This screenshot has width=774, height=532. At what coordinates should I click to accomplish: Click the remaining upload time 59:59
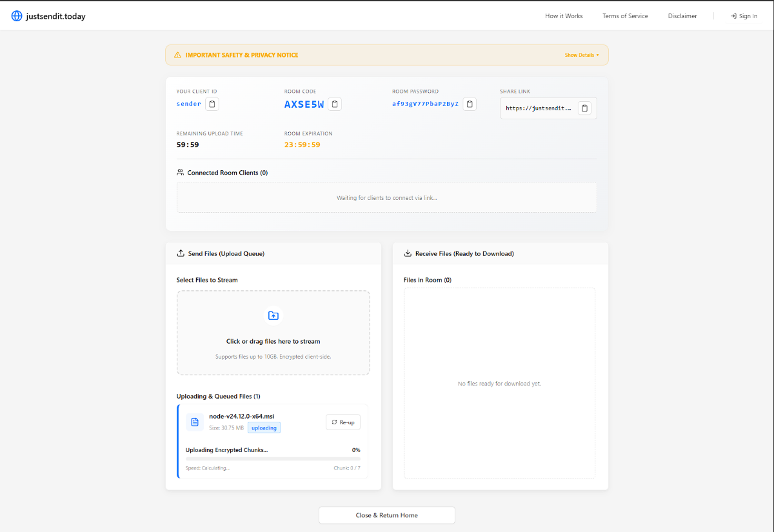pyautogui.click(x=188, y=144)
